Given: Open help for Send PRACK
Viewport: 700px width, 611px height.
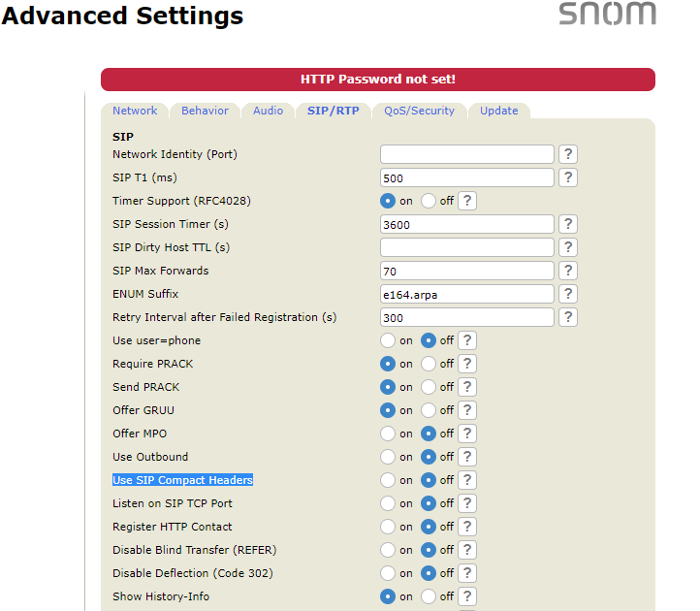Looking at the screenshot, I should coord(467,387).
